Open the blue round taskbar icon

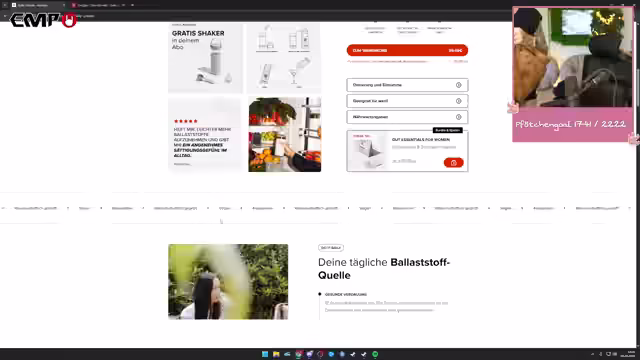coord(331,354)
